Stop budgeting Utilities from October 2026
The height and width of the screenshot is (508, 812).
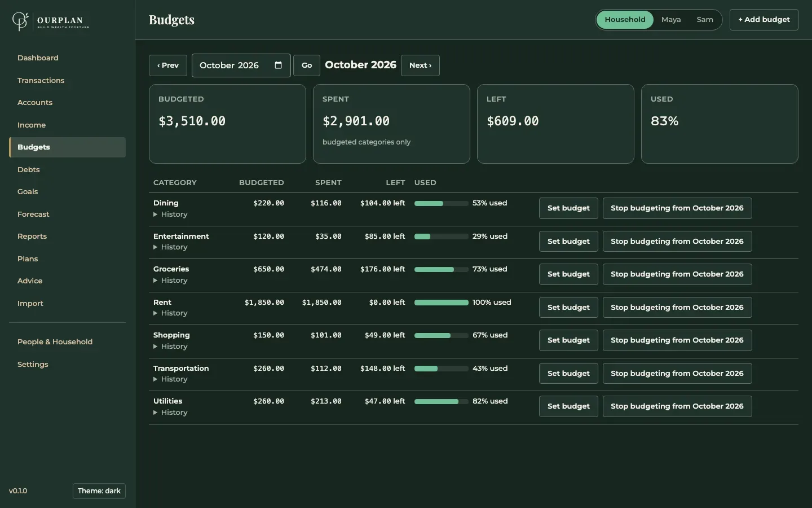pyautogui.click(x=677, y=406)
